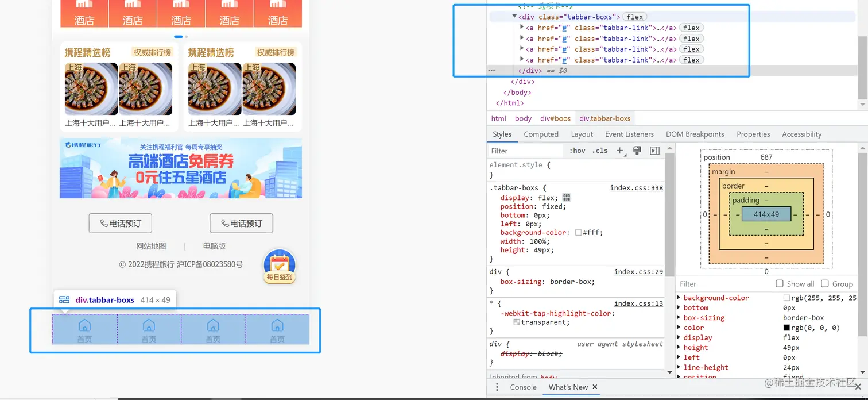The image size is (868, 400).
Task: Tap the 每日签到 daily check-in floating icon
Action: 280,267
